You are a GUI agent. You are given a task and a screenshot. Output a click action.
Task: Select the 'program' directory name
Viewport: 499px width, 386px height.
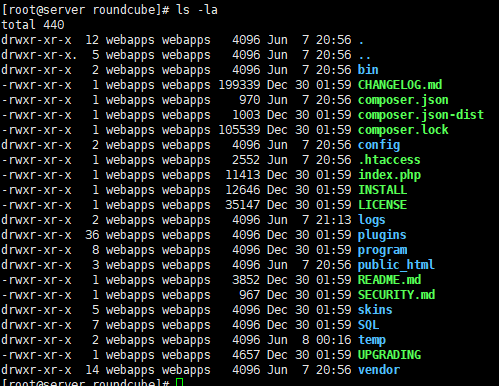382,250
